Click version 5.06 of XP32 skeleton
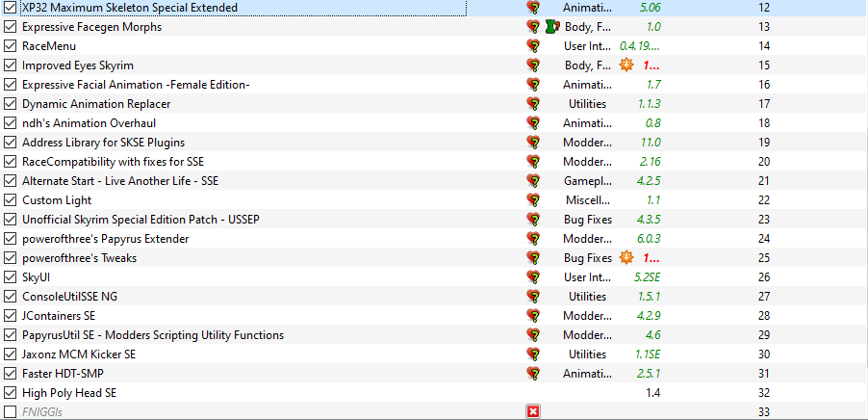 (x=650, y=8)
